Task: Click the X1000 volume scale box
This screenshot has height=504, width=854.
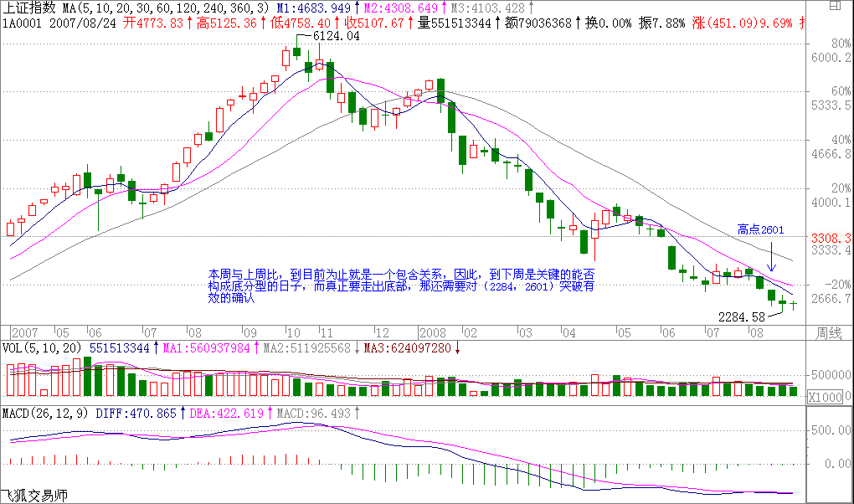Action: click(x=825, y=397)
